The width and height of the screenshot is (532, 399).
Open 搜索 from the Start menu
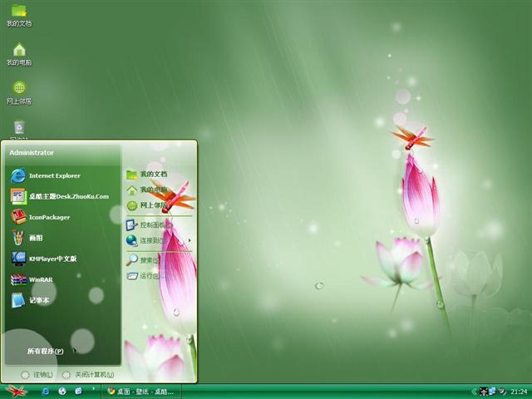pos(148,260)
